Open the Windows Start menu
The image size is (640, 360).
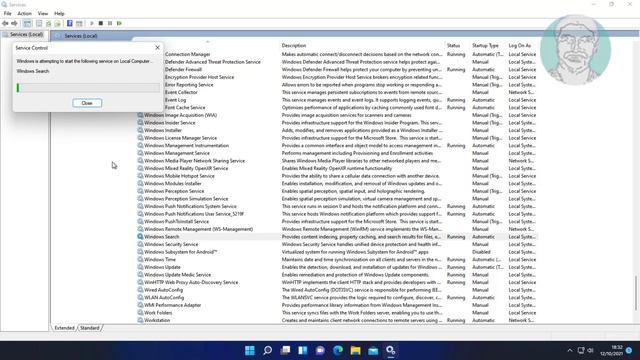pyautogui.click(x=250, y=350)
